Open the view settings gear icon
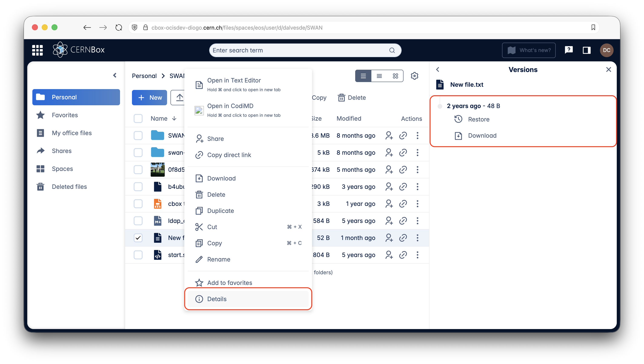The width and height of the screenshot is (644, 364). (414, 76)
